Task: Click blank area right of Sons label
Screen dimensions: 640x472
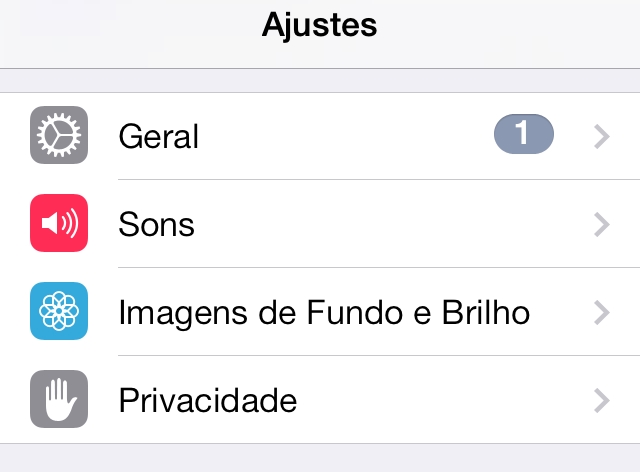Action: tap(394, 224)
